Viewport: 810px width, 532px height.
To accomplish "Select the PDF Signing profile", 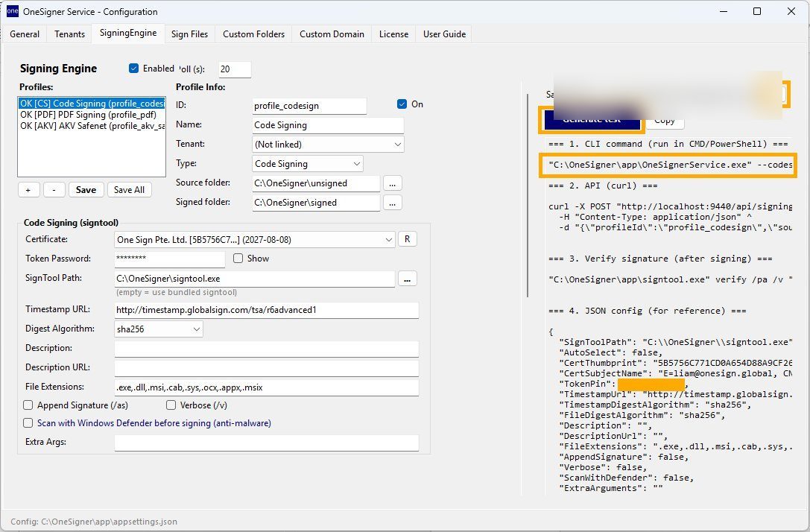I will coord(92,115).
